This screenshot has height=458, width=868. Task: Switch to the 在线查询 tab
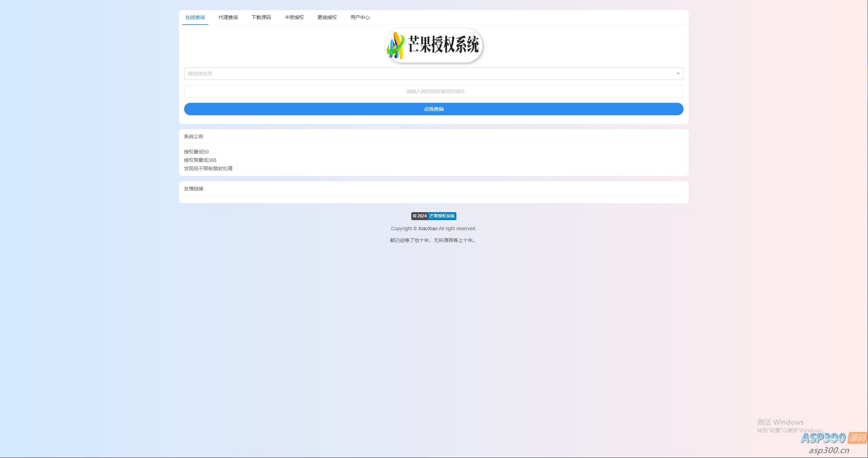[195, 17]
